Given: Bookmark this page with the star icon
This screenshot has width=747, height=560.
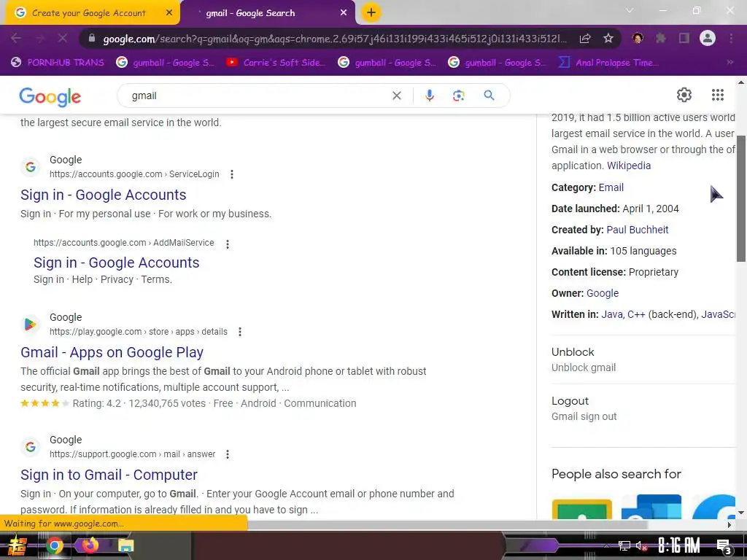Looking at the screenshot, I should coord(608,38).
